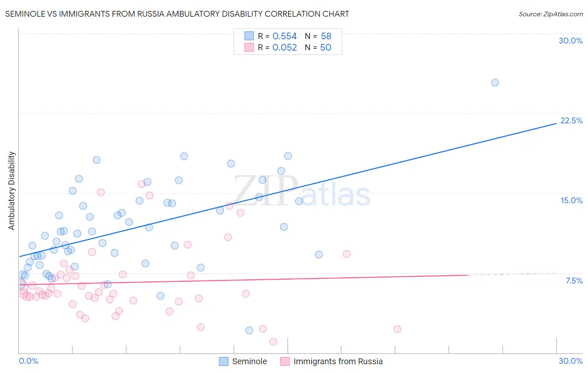The width and height of the screenshot is (588, 373).
Task: Select the 7.5% y-axis tick label
Action: click(x=574, y=281)
